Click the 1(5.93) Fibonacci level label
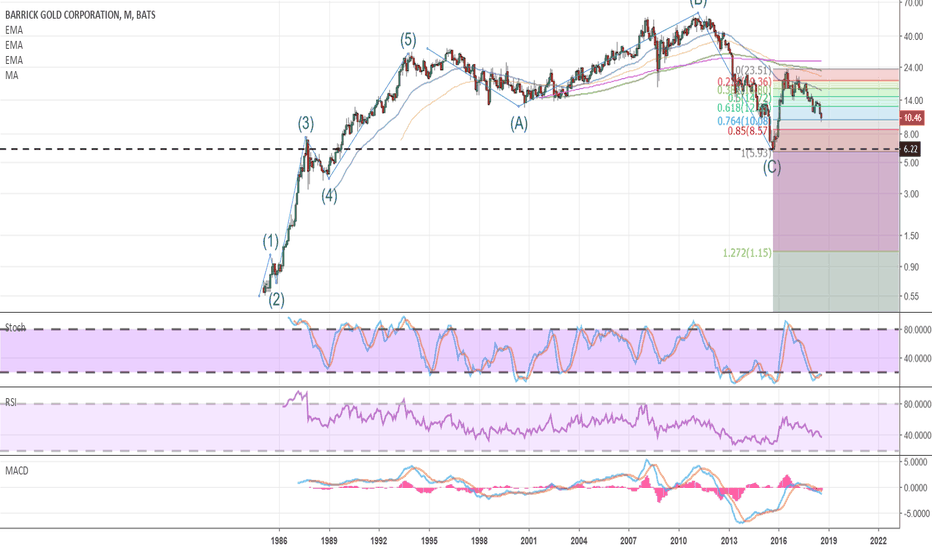Screen dimensions: 932x550 [756, 153]
